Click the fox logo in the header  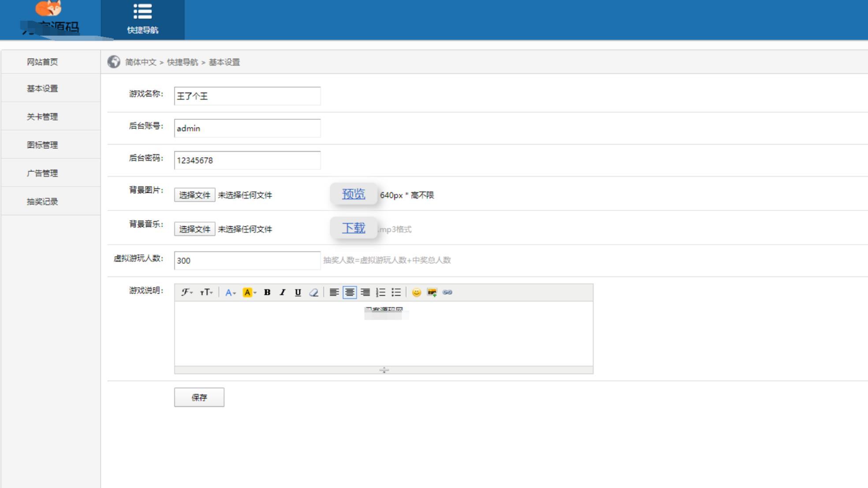(x=48, y=8)
